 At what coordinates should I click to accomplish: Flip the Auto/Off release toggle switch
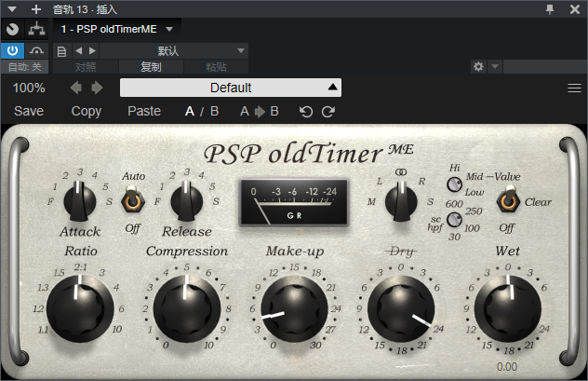pos(132,201)
